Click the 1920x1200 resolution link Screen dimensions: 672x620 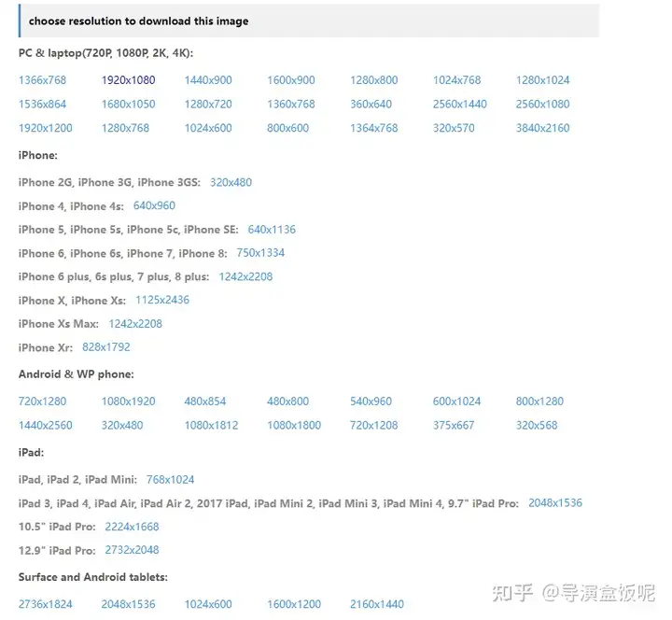tap(46, 128)
